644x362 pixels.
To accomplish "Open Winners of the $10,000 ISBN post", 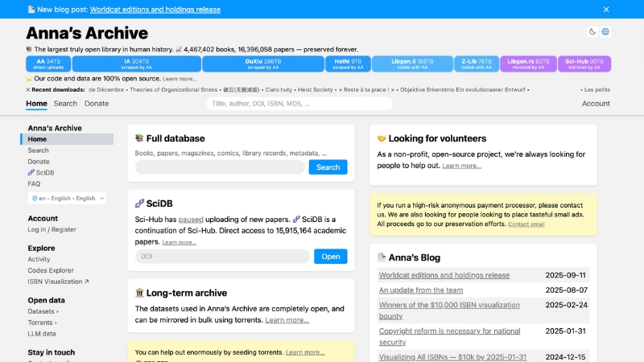I will point(449,311).
